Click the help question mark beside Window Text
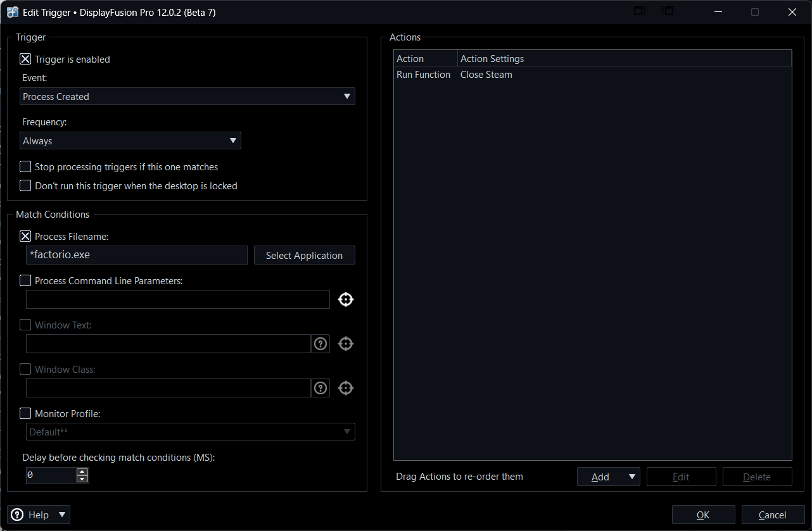This screenshot has width=812, height=531. click(320, 344)
